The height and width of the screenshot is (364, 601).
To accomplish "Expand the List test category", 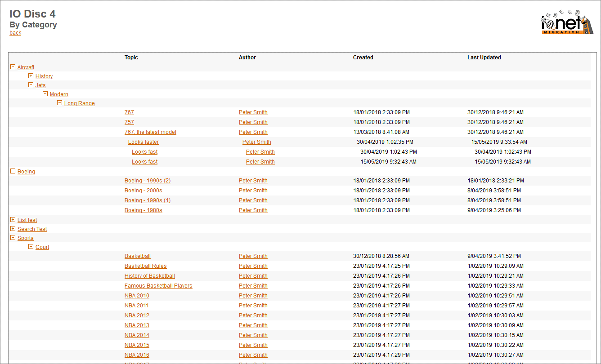I will click(13, 220).
